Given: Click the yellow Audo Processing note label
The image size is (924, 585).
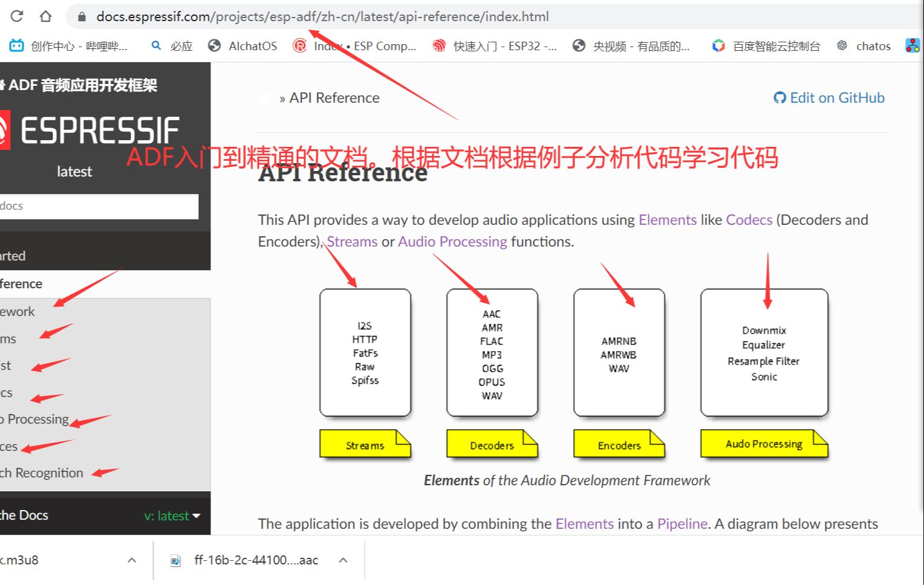Looking at the screenshot, I should 764,444.
